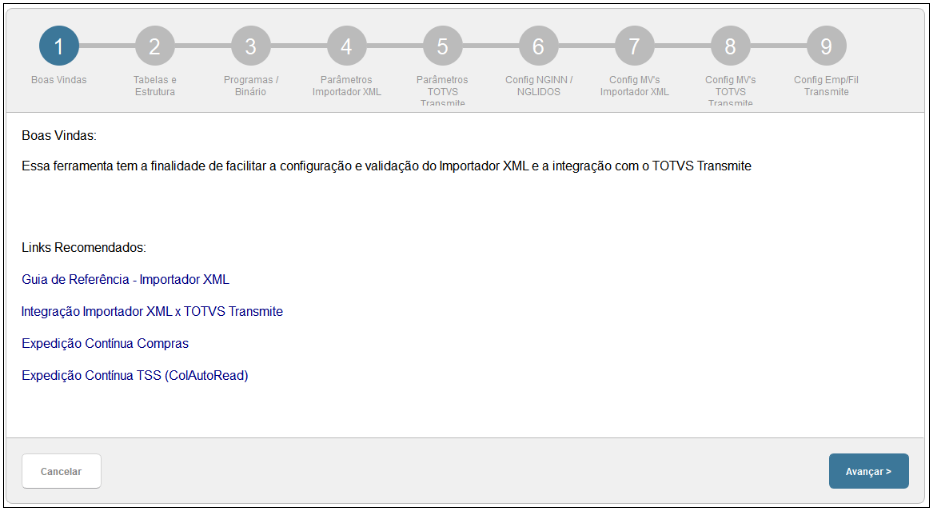Open Guia de Referência - Importador XML link
Viewport: 931px width, 509px height.
pos(125,279)
